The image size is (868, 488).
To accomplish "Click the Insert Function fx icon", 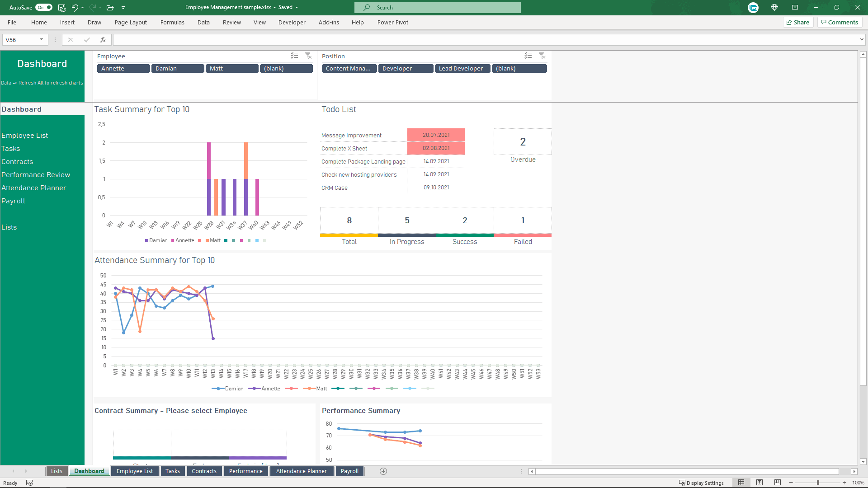I will point(103,40).
